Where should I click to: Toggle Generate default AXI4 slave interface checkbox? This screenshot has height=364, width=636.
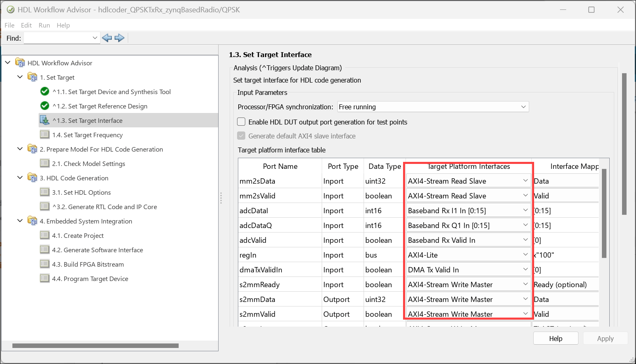pyautogui.click(x=242, y=136)
